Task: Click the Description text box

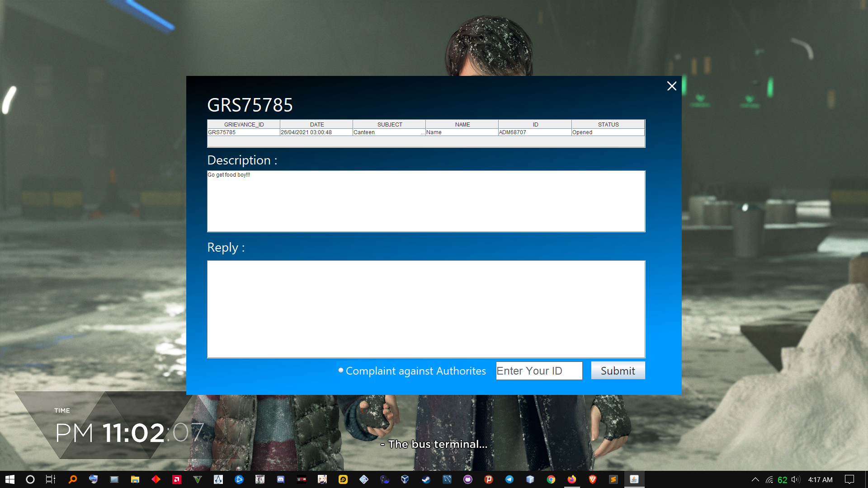Action: 426,201
